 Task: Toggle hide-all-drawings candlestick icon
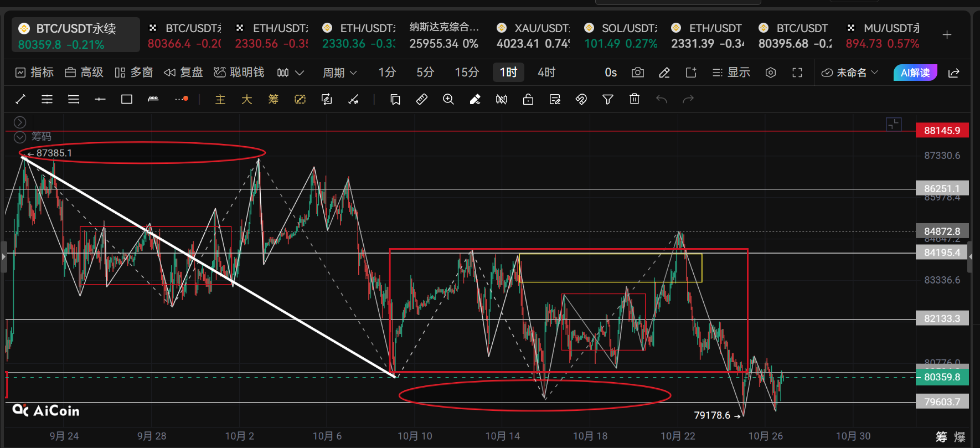pyautogui.click(x=502, y=99)
